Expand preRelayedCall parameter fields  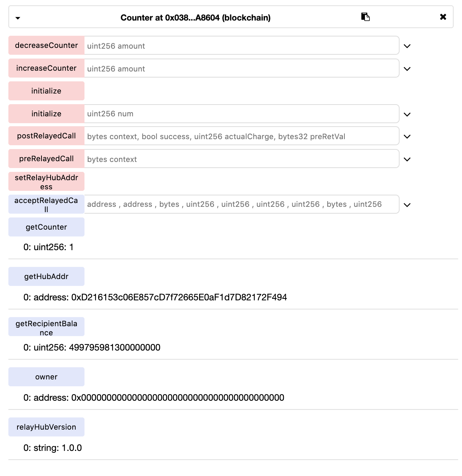click(407, 159)
